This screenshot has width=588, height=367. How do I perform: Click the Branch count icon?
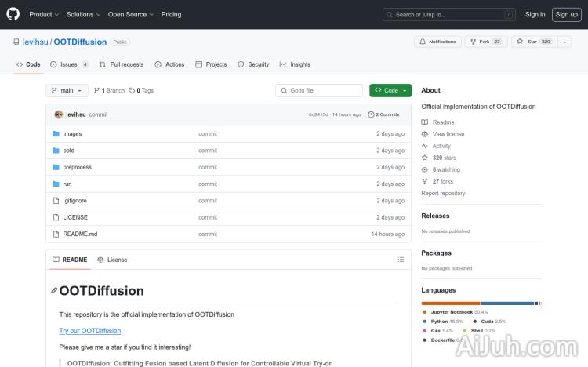pos(96,91)
